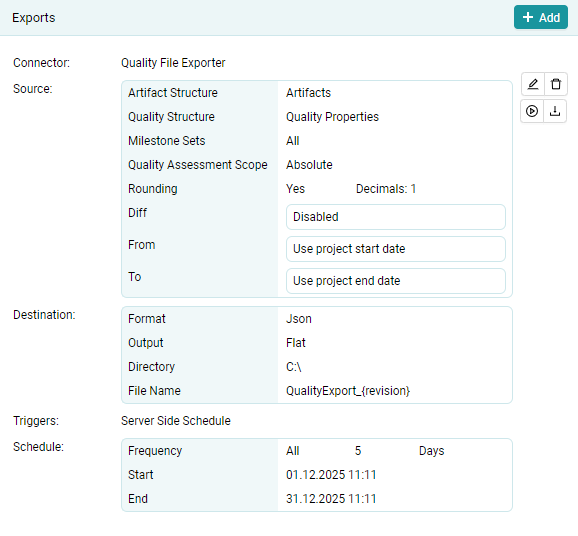This screenshot has width=578, height=536.
Task: Click the 'Destination:' label
Action: click(x=44, y=315)
